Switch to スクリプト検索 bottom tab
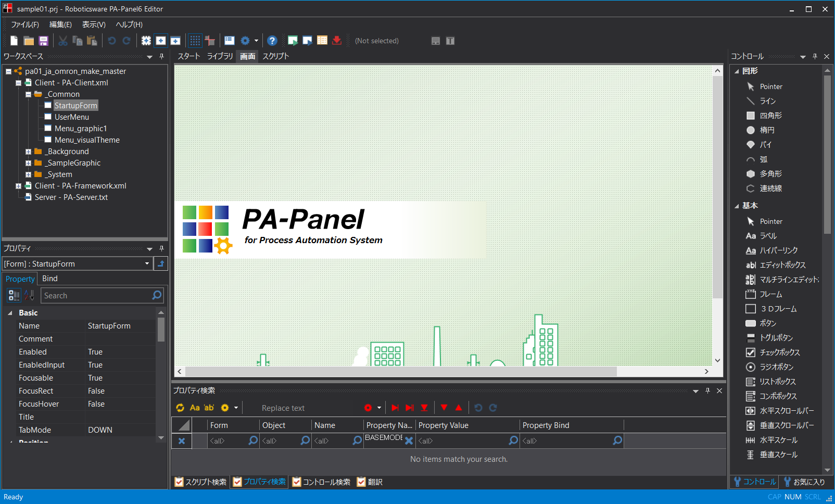The width and height of the screenshot is (835, 504). [x=201, y=482]
